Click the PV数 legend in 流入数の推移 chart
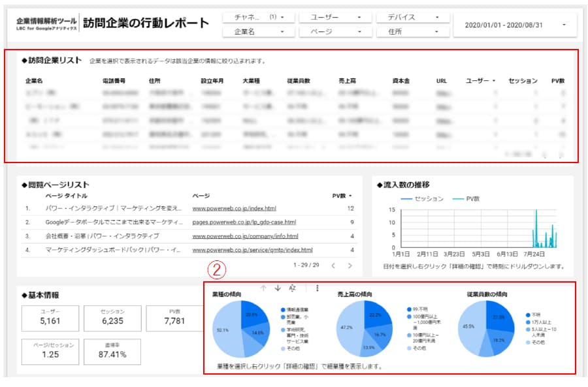 (466, 199)
